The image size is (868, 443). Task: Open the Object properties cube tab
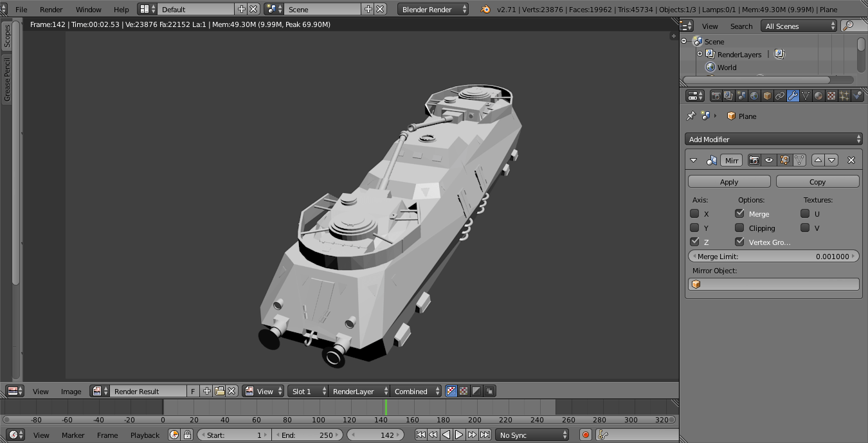[x=767, y=96]
